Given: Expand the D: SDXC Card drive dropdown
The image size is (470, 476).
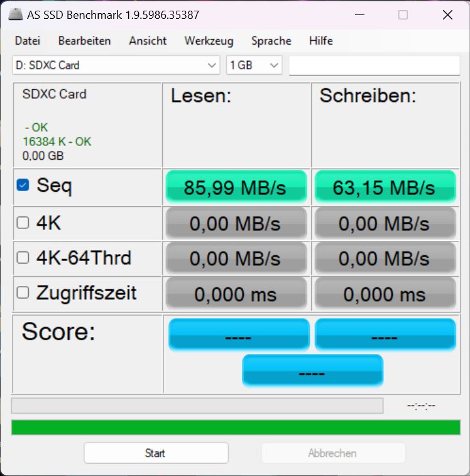Looking at the screenshot, I should pos(116,65).
